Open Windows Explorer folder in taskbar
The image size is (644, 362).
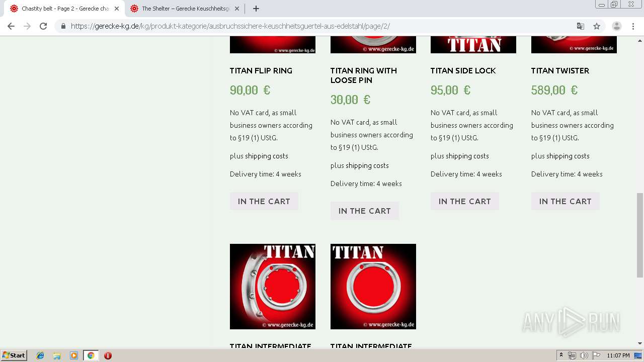coord(57,355)
